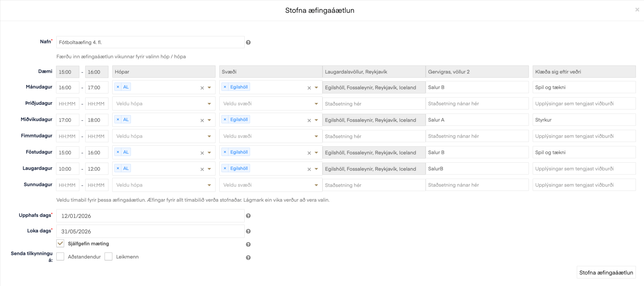Expand groups dropdown arrow on Mánudagur
The image size is (644, 286).
[x=209, y=88]
